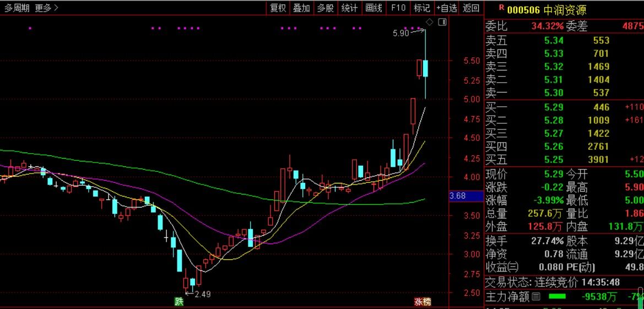Click the stock code 000506

[523, 10]
